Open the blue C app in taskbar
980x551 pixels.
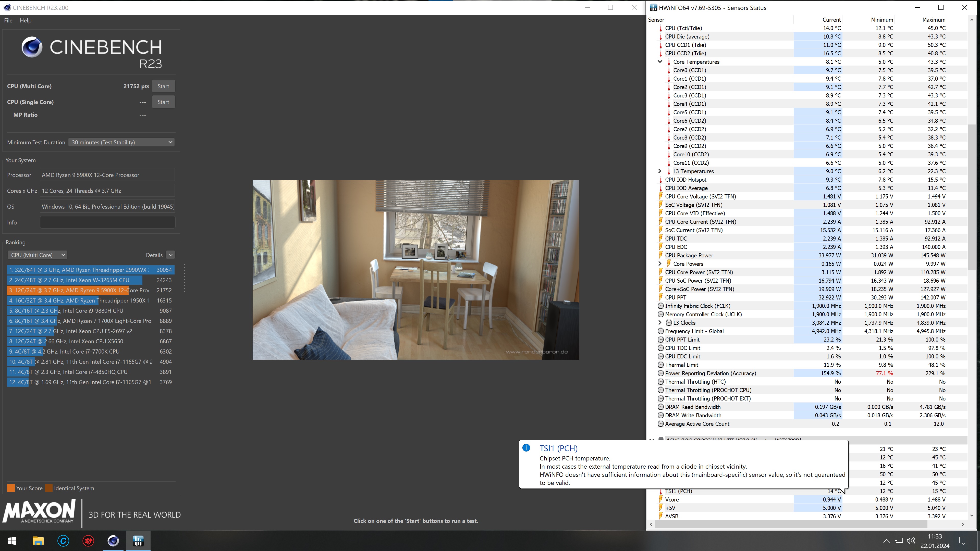point(63,541)
